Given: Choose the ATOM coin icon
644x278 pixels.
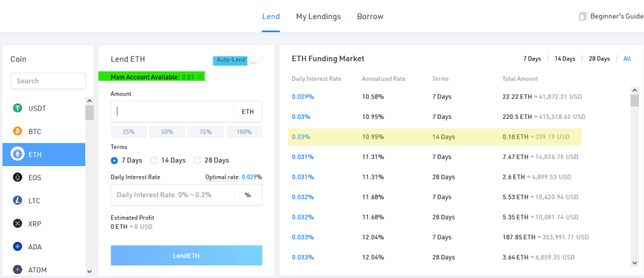Looking at the screenshot, I should coord(17,270).
